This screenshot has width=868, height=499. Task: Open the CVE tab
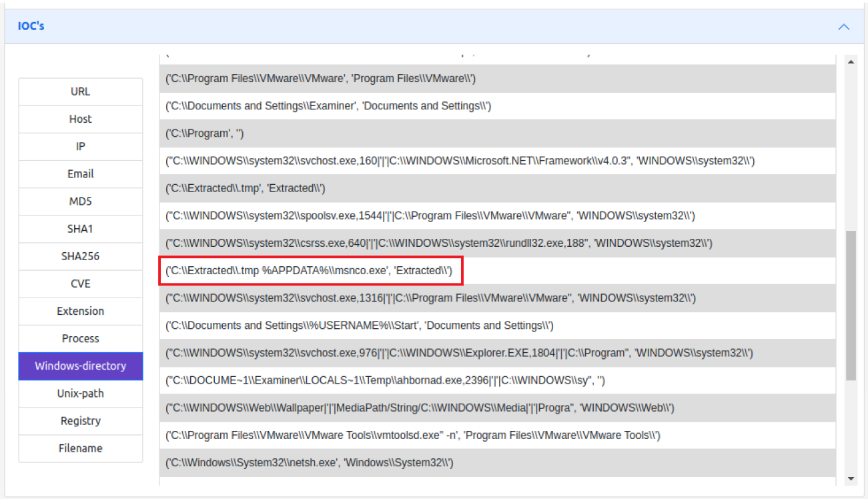80,284
